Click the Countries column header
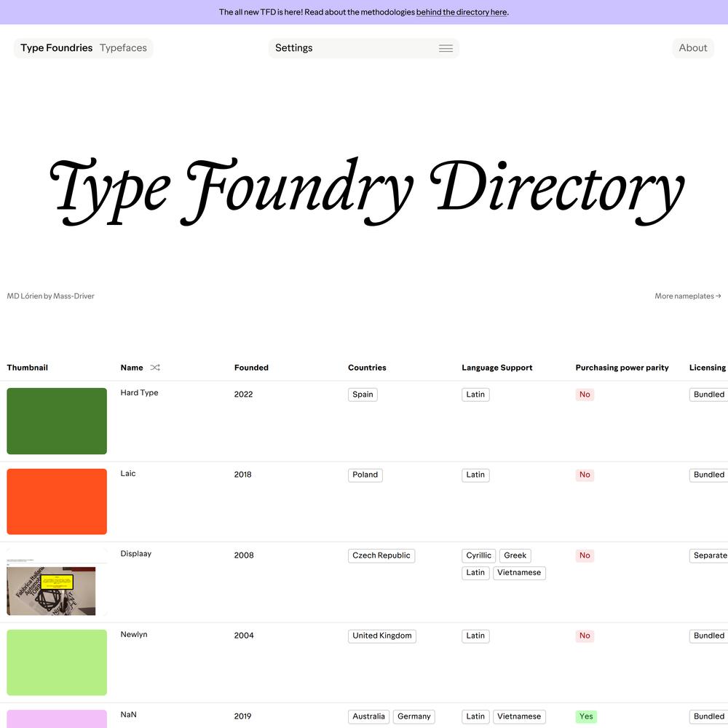Image resolution: width=728 pixels, height=728 pixels. 367,368
